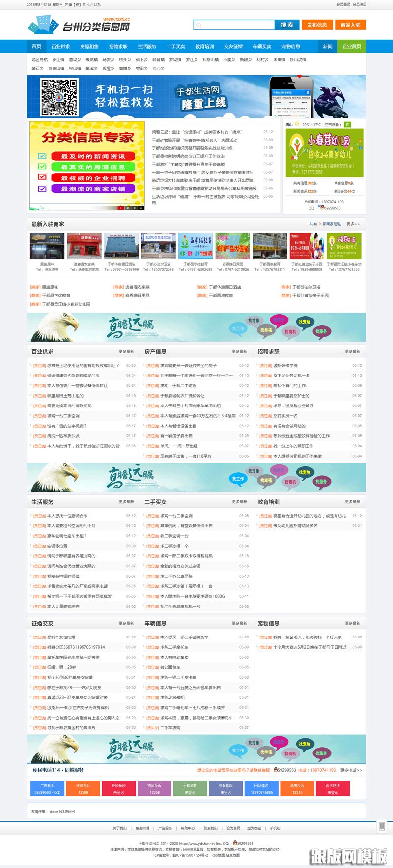Click the green 优 air quality badge

click(347, 124)
